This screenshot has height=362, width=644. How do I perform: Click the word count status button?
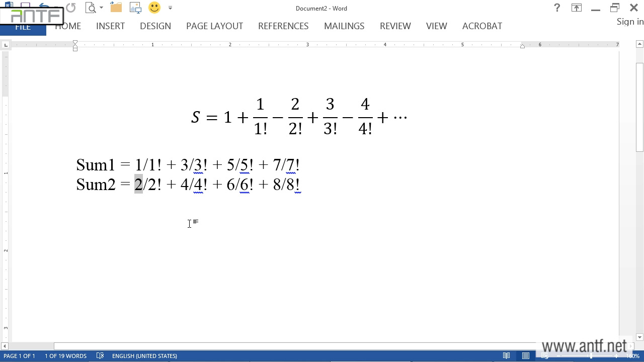pyautogui.click(x=65, y=356)
